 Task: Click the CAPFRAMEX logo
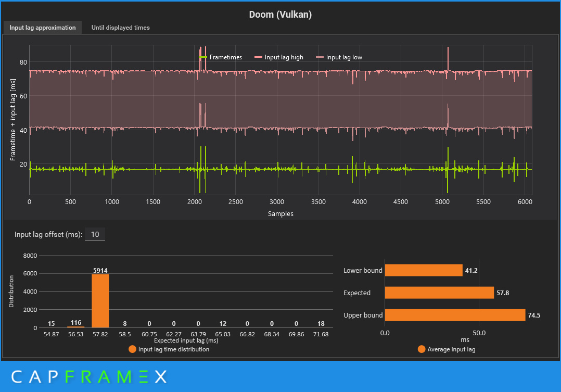(x=88, y=376)
